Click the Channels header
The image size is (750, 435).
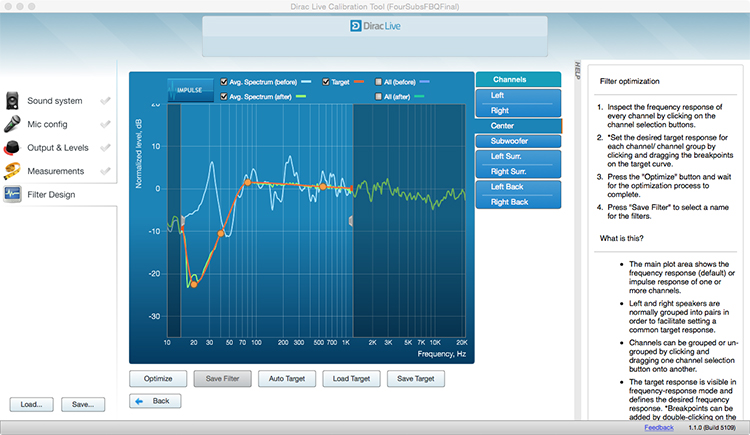coord(518,79)
